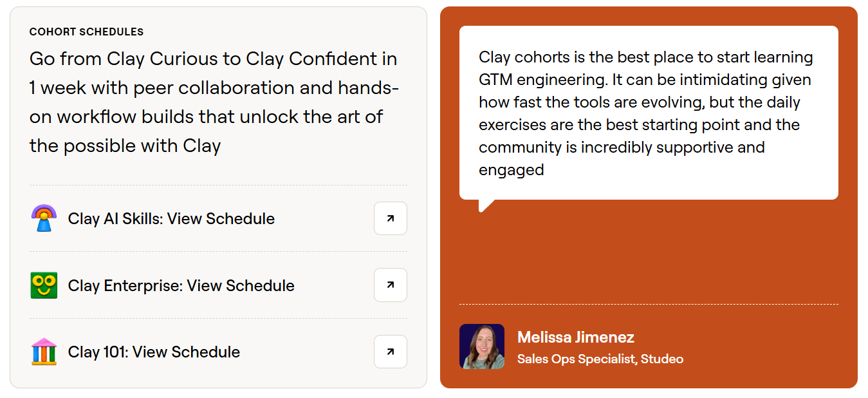
Task: Click the Melissa Jimenez name text
Action: (x=576, y=337)
